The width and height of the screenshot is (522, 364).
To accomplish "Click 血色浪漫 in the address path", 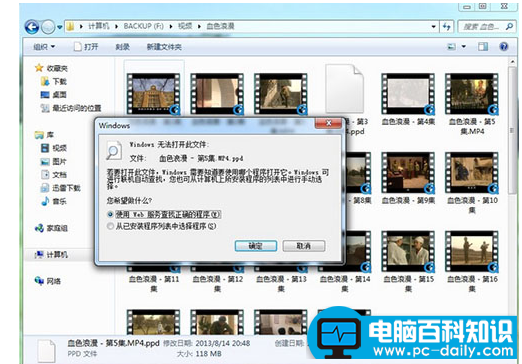I will tap(220, 26).
